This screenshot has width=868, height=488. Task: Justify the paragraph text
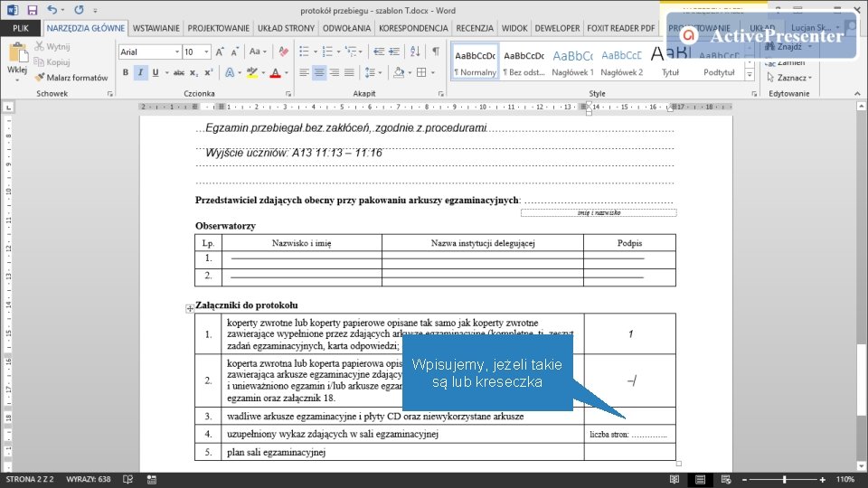349,72
